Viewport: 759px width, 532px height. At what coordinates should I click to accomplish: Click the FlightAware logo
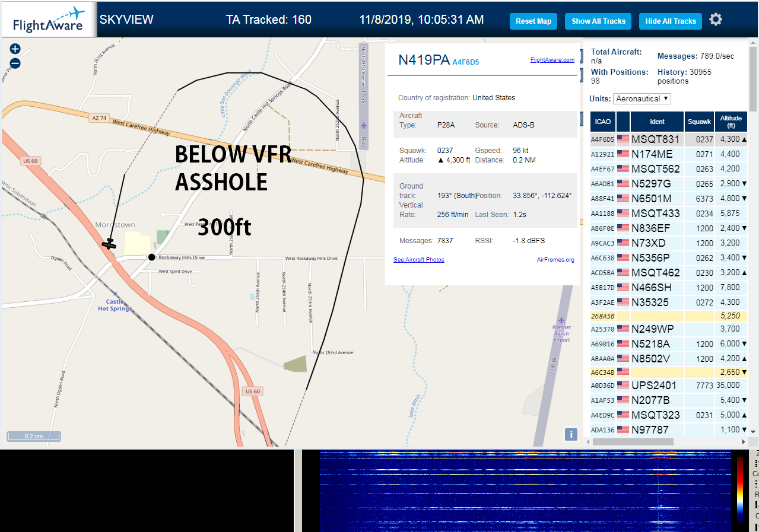[49, 20]
